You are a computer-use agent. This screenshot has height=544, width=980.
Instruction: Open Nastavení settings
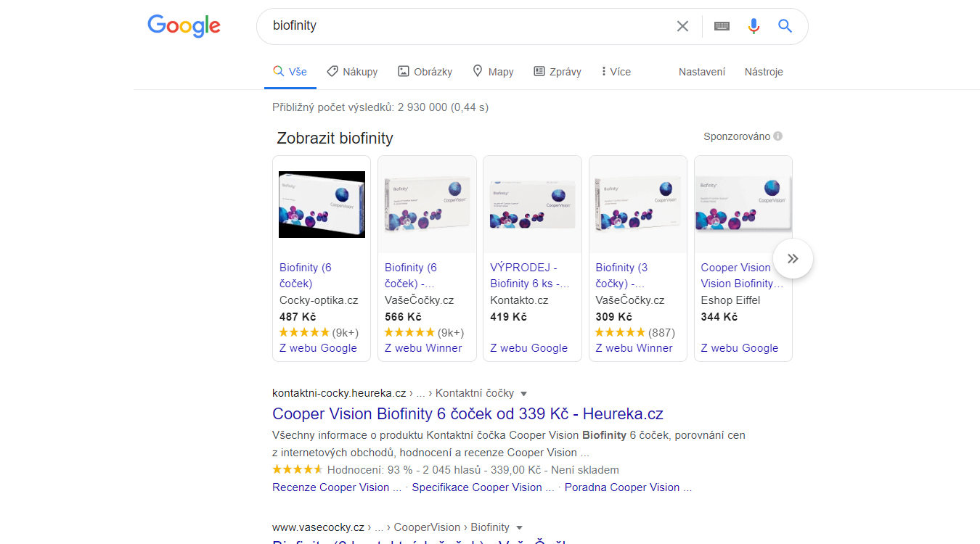(702, 72)
